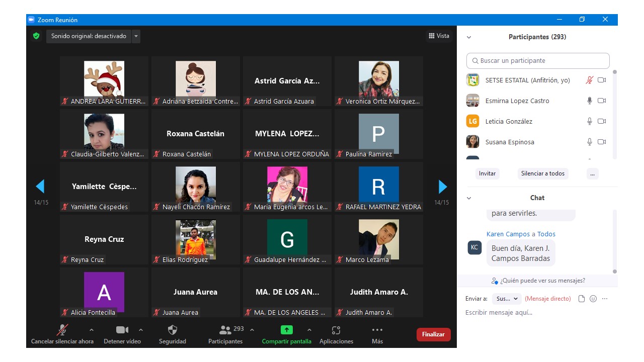Image resolution: width=644 pixels, height=362 pixels.
Task: Click the green Compartir pantalla icon
Action: tap(286, 330)
